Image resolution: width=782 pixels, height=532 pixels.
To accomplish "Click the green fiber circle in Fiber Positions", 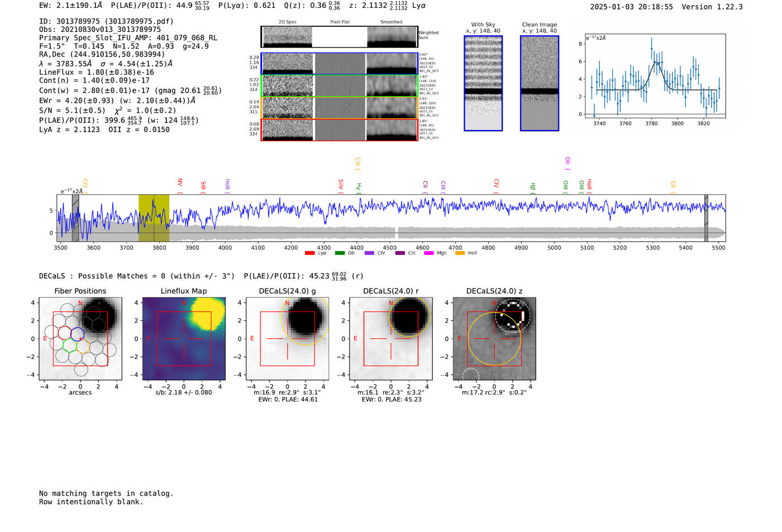I will click(70, 346).
